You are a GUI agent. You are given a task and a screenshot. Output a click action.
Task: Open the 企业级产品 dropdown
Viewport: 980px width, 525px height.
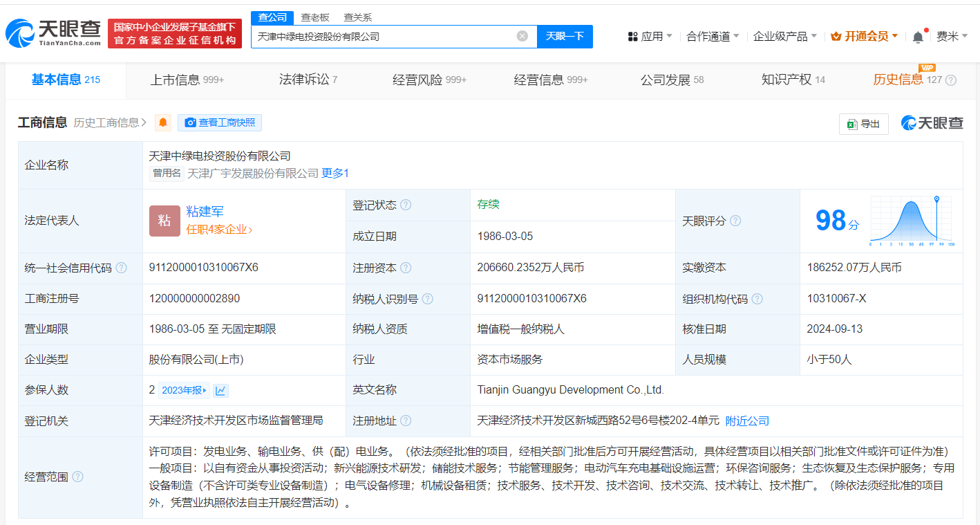[780, 35]
